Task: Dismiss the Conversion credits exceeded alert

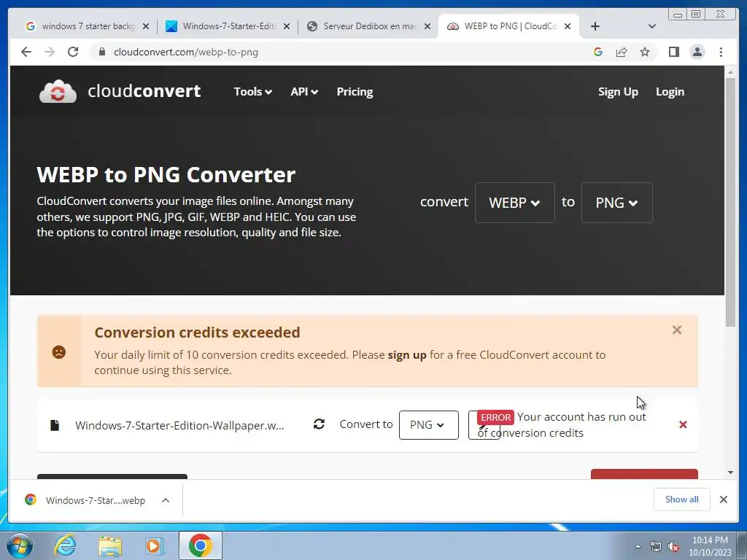Action: coord(676,330)
